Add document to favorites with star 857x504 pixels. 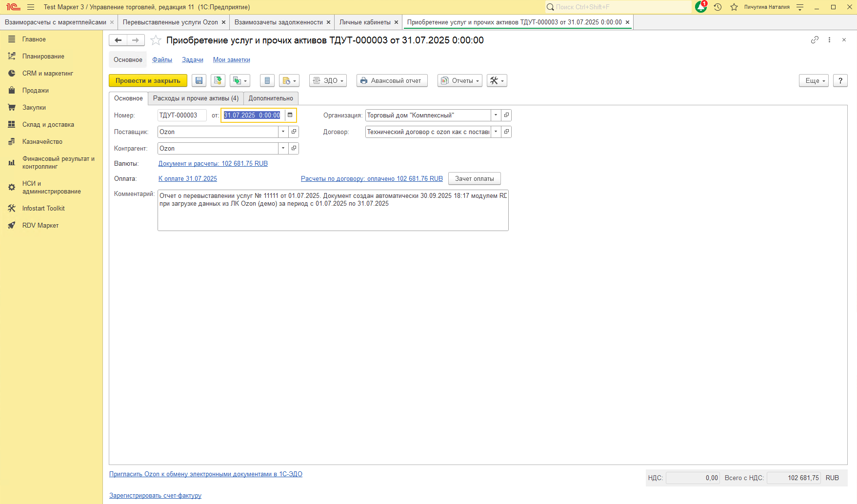click(x=156, y=40)
